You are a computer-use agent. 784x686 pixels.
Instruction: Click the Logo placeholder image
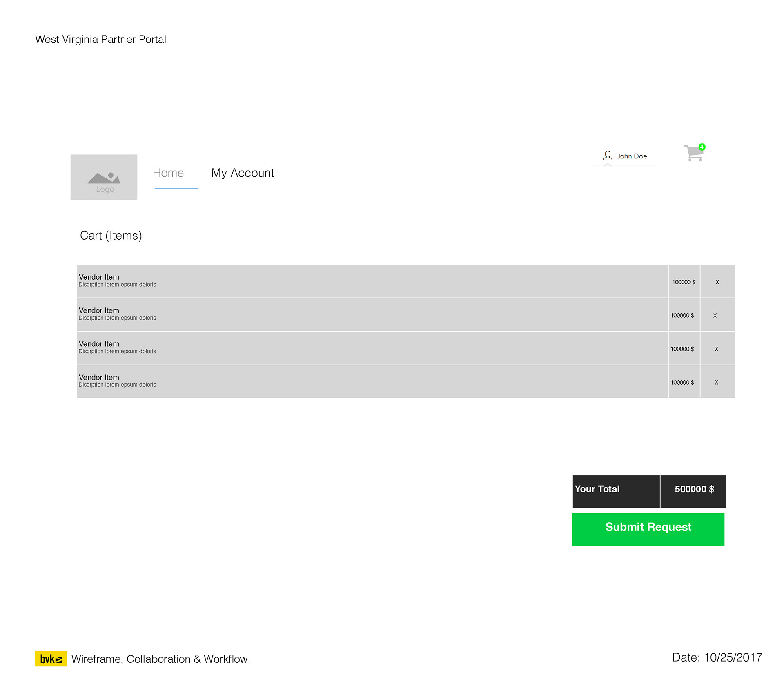point(104,177)
